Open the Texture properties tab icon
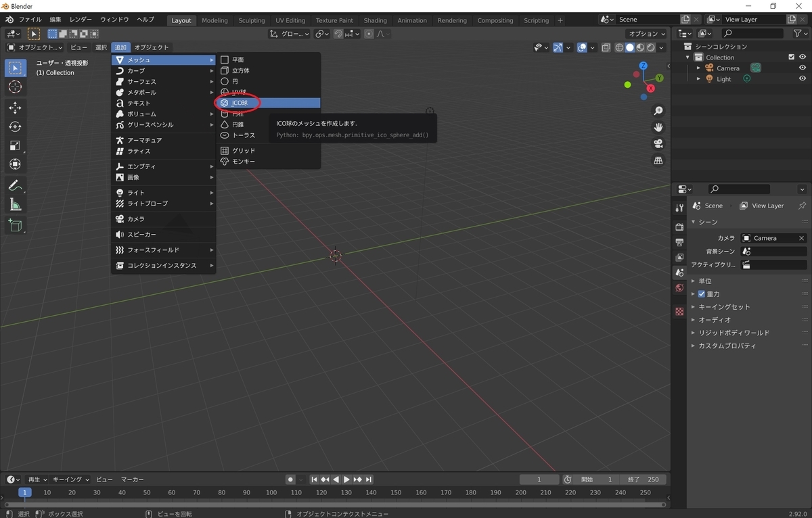 (679, 312)
